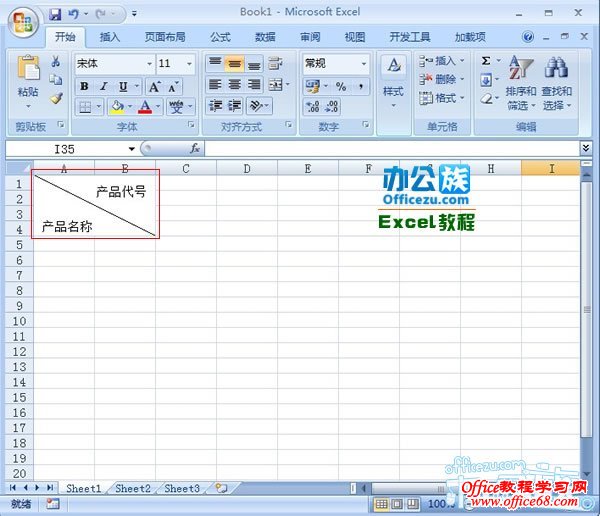Activate the Format Painter brush
The width and height of the screenshot is (600, 516).
(x=56, y=98)
